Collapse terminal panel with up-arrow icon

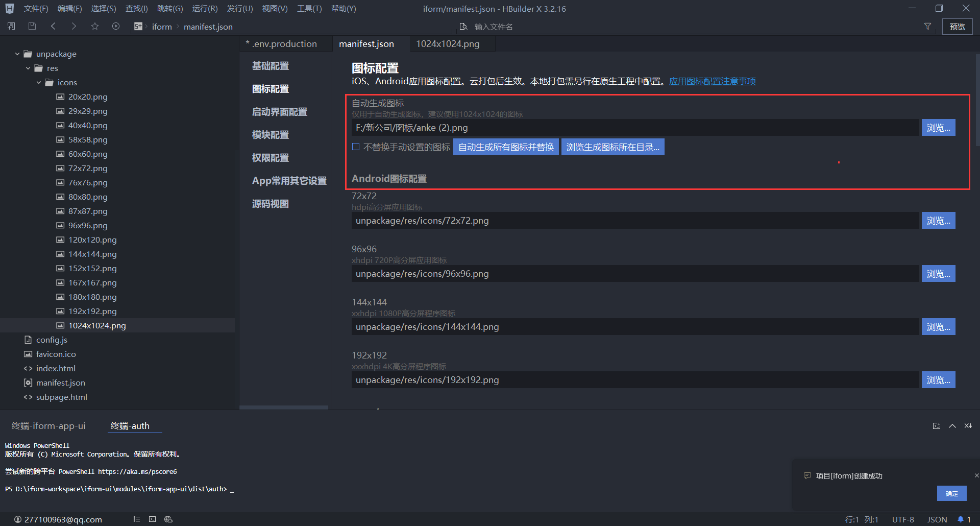tap(952, 426)
